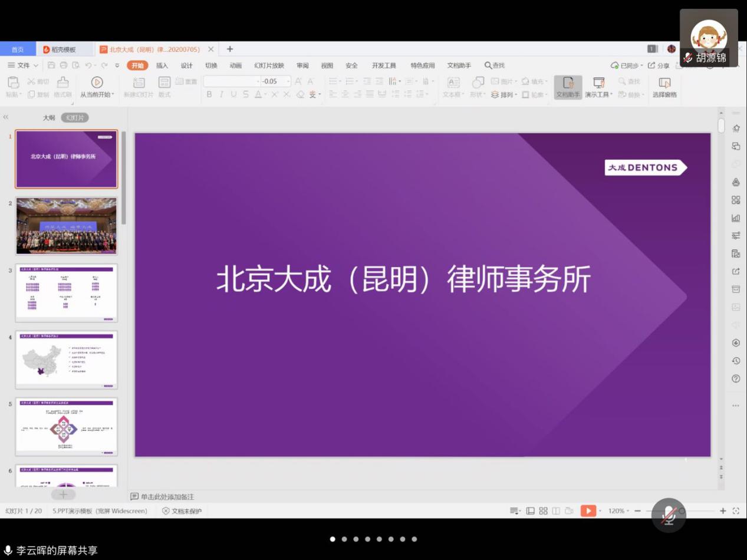Open the 安全 security tab
The height and width of the screenshot is (560, 747).
coord(352,65)
